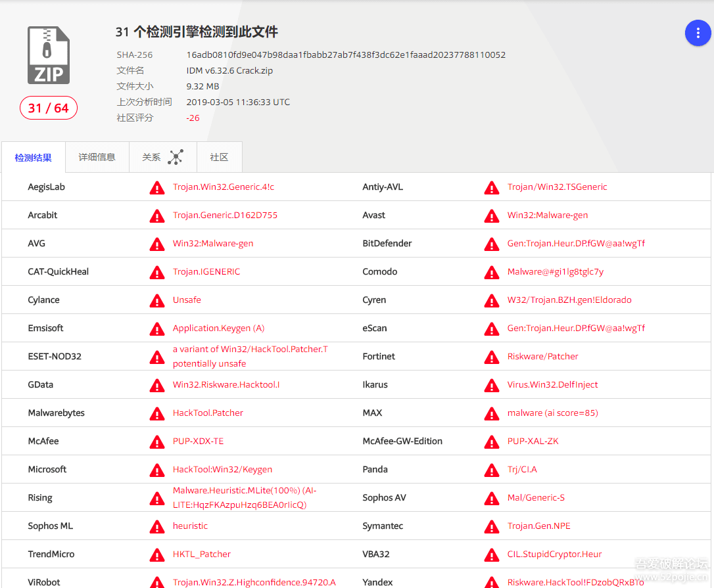Switch to the 检测结果 tab
This screenshot has height=588, width=714.
(34, 158)
